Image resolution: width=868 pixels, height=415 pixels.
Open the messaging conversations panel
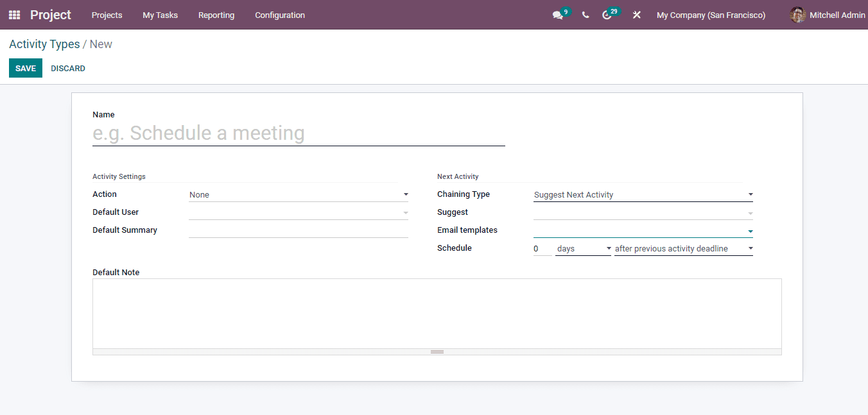pos(557,15)
